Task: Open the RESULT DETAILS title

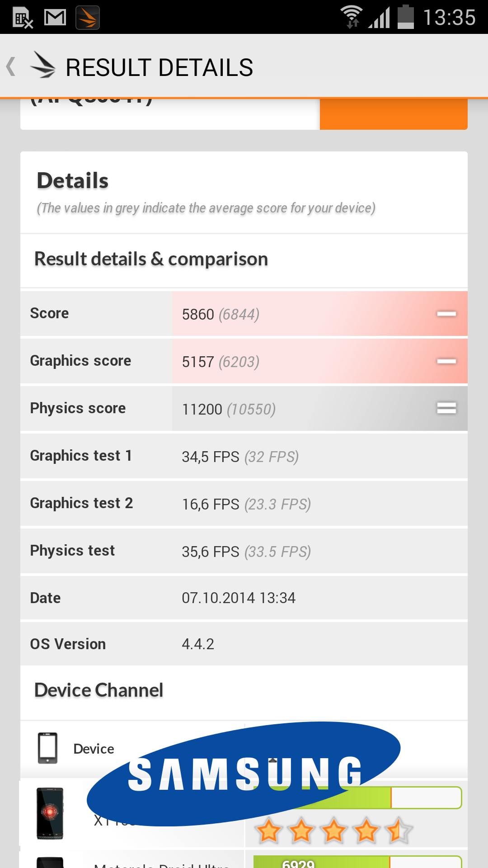Action: click(159, 67)
